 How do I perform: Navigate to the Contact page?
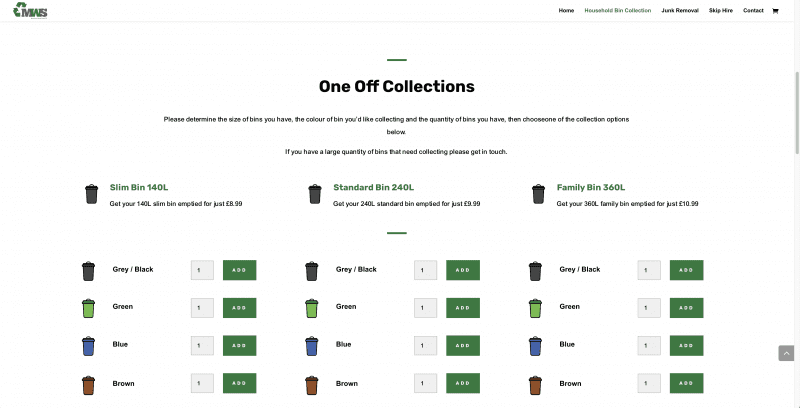tap(753, 11)
